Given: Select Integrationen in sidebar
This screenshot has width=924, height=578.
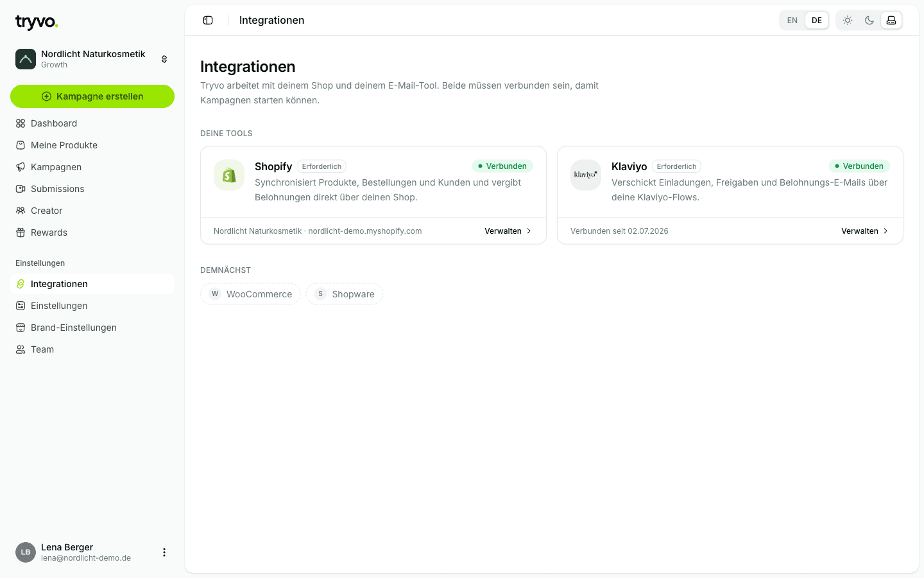Looking at the screenshot, I should tap(92, 284).
